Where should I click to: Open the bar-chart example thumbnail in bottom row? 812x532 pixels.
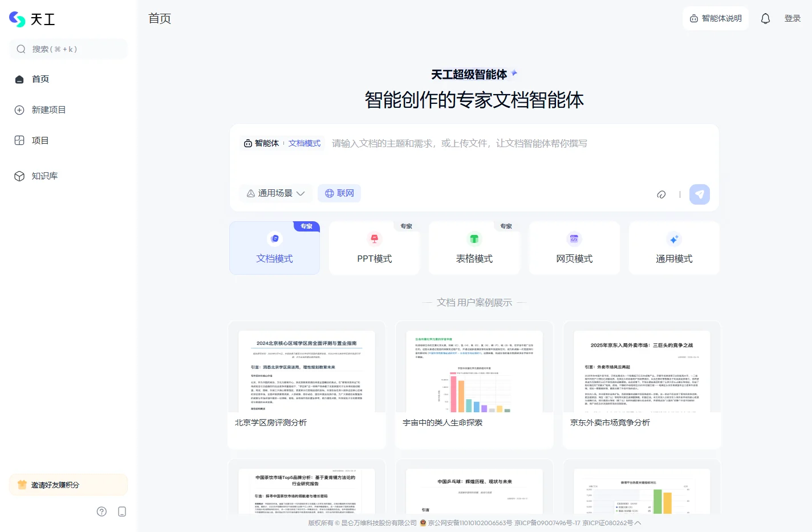(x=642, y=490)
